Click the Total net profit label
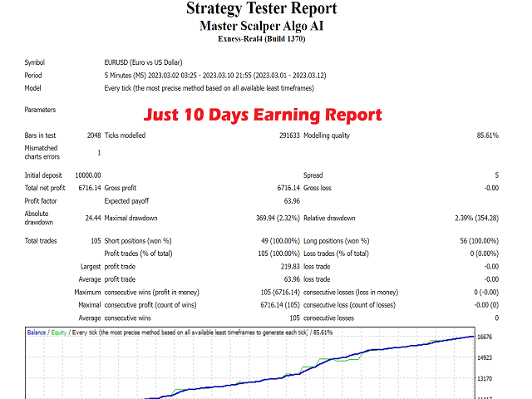532x399 pixels. 45,188
